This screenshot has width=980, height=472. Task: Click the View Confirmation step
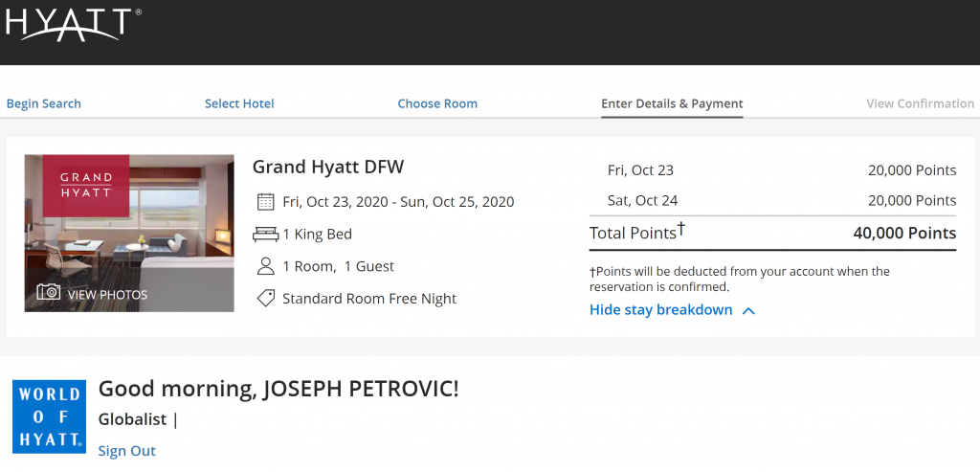click(x=920, y=103)
